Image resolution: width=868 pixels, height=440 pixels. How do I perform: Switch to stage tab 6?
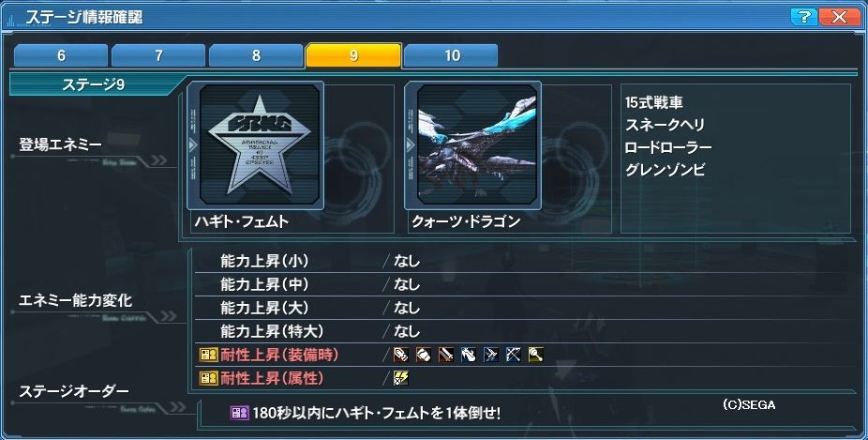[x=61, y=55]
